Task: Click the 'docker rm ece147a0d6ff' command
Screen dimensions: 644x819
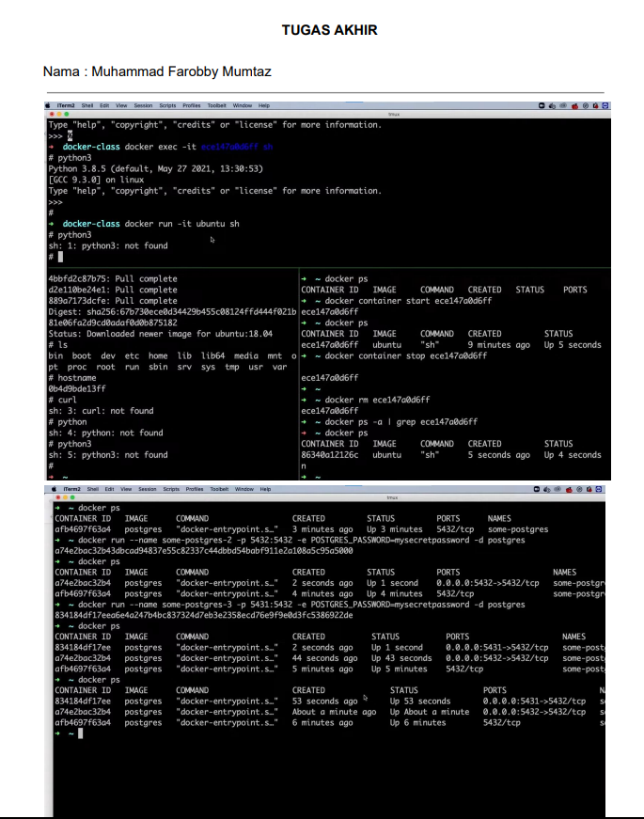Action: click(x=377, y=400)
